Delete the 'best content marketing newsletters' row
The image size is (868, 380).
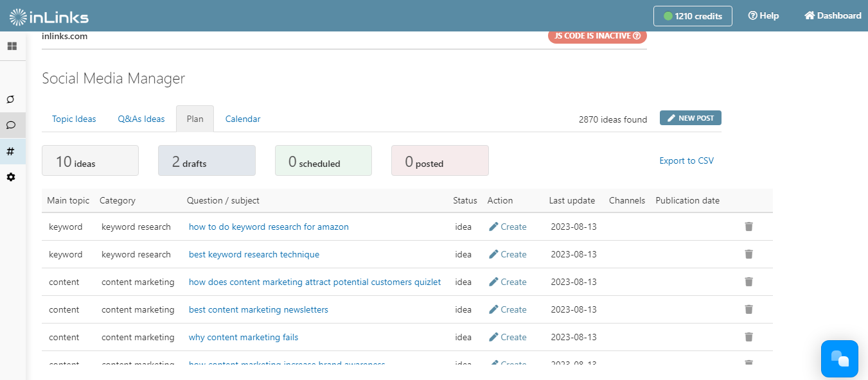tap(748, 309)
